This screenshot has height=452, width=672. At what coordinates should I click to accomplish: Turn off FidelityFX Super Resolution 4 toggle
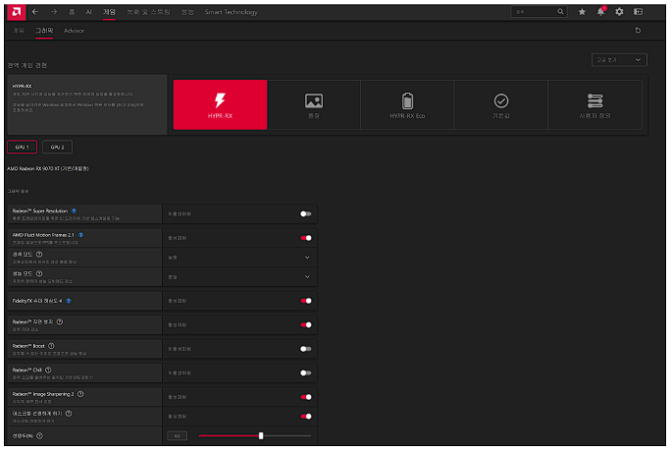pos(306,301)
